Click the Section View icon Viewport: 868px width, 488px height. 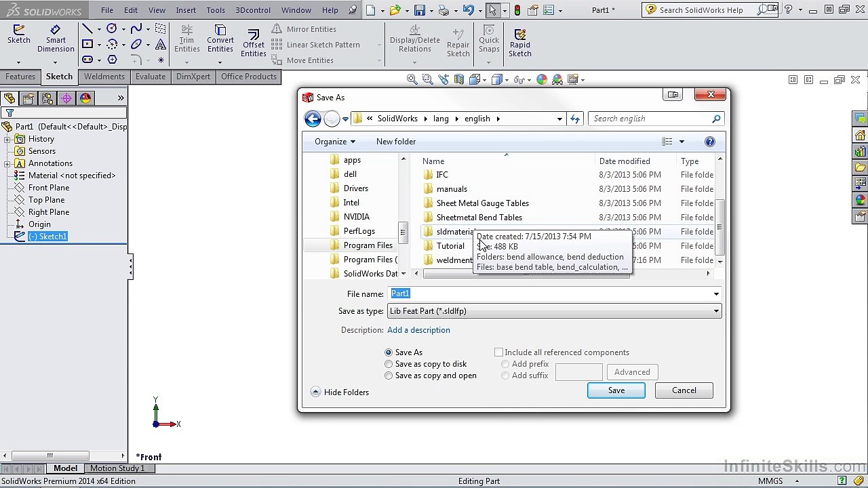point(459,79)
